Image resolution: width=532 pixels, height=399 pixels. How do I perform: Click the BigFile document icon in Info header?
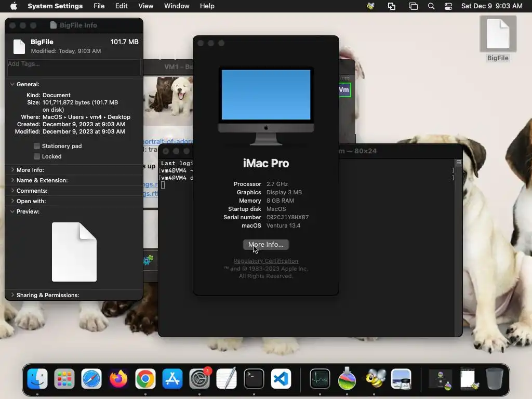[19, 46]
